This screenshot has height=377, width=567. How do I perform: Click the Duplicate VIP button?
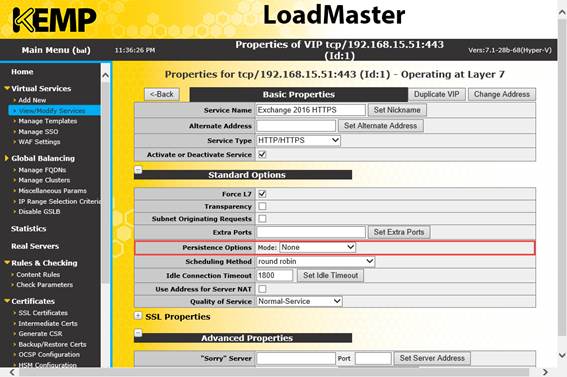(x=436, y=94)
